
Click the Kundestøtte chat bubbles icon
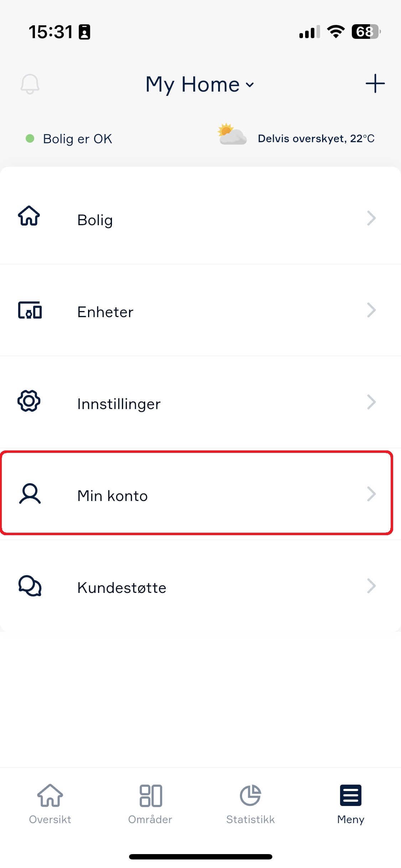click(30, 585)
